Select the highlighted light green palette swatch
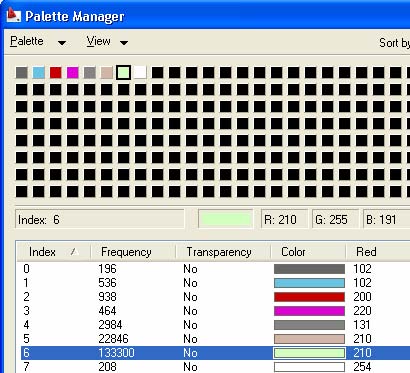 tap(123, 73)
